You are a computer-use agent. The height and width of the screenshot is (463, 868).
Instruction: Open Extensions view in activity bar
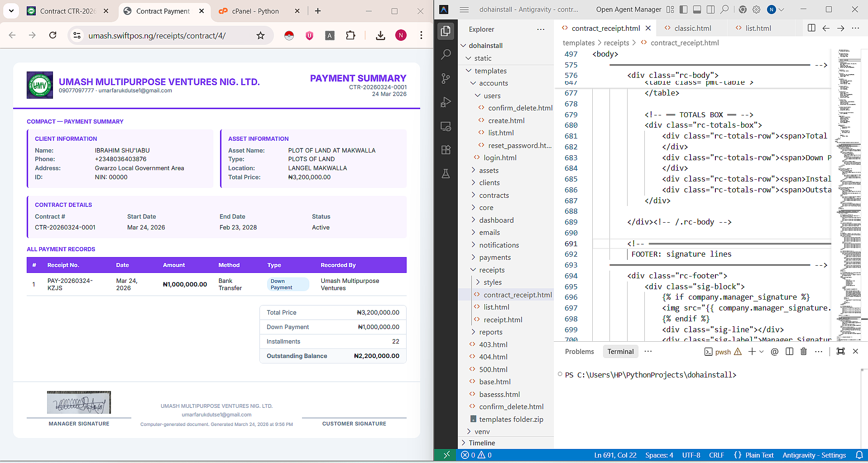pos(446,150)
